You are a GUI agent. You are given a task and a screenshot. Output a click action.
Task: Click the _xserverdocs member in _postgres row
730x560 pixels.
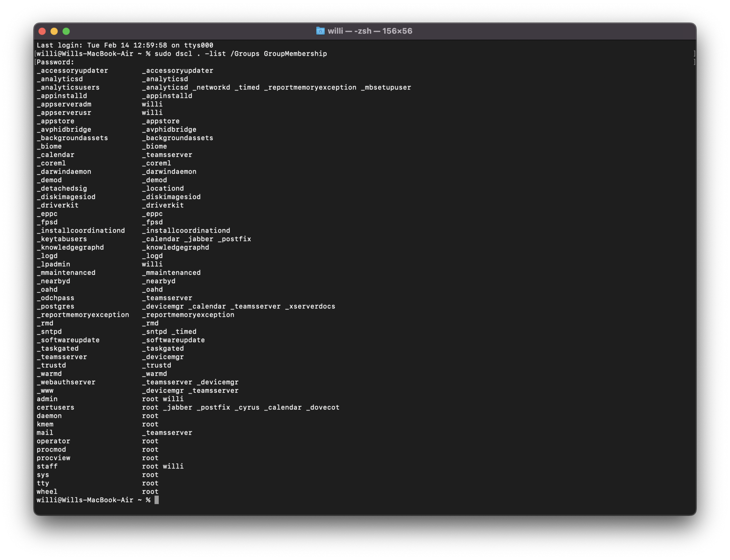[x=310, y=307]
